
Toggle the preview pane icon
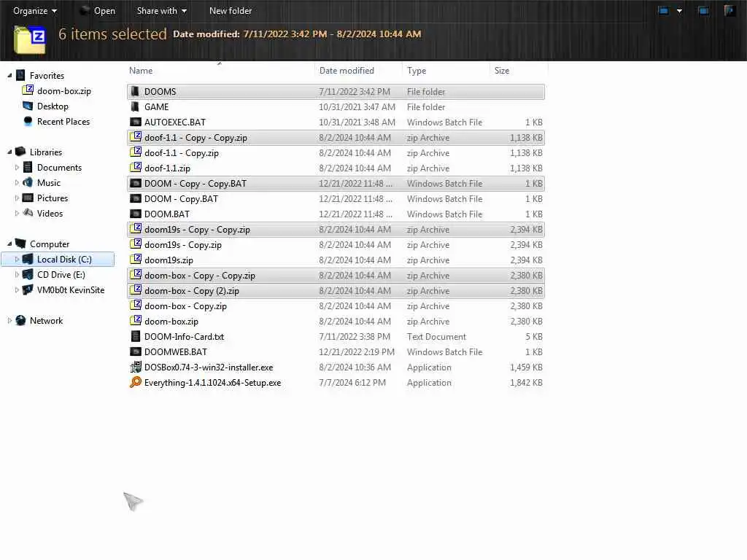pos(703,10)
